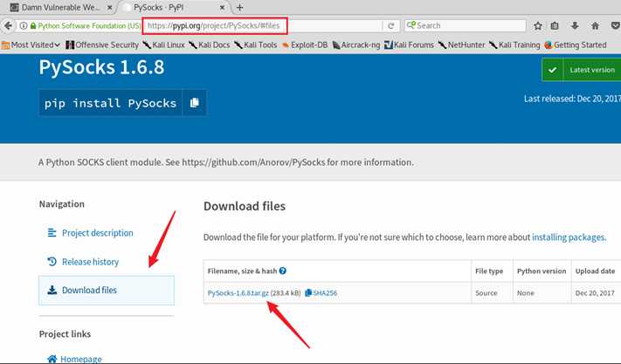This screenshot has width=621, height=364.
Task: Click green checkmark on Latest version
Action: coord(552,70)
